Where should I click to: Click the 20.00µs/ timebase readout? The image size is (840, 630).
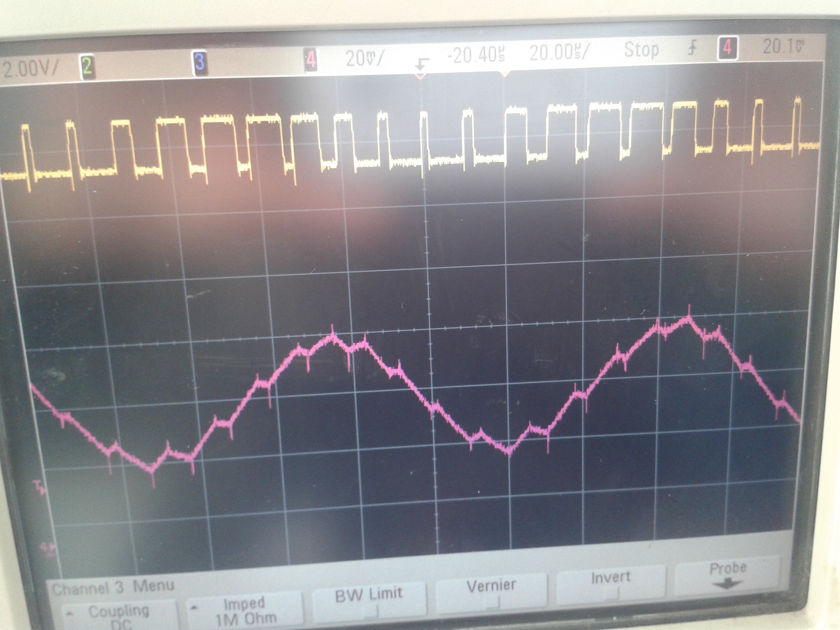point(560,53)
